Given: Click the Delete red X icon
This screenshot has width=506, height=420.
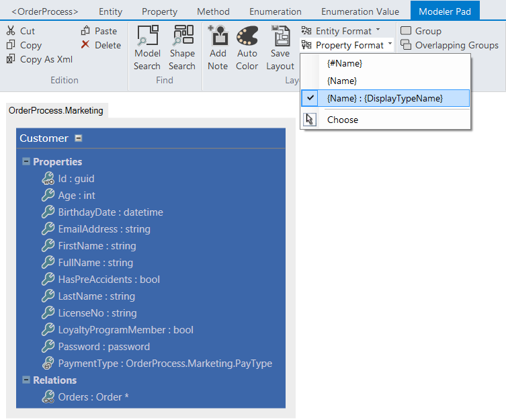Looking at the screenshot, I should pyautogui.click(x=85, y=45).
